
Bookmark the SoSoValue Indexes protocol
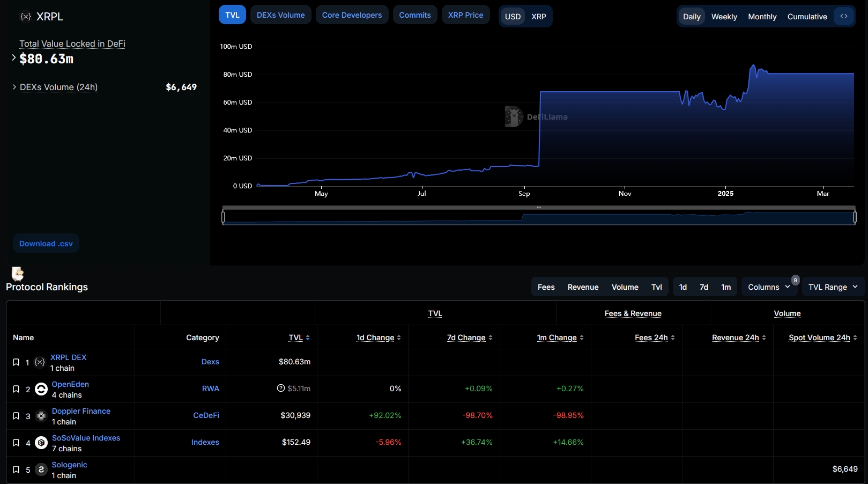(16, 443)
